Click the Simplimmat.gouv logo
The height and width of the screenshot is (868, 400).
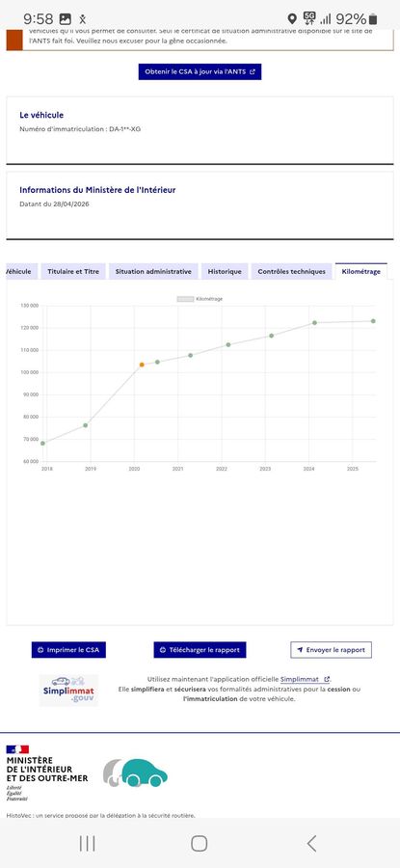(68, 690)
